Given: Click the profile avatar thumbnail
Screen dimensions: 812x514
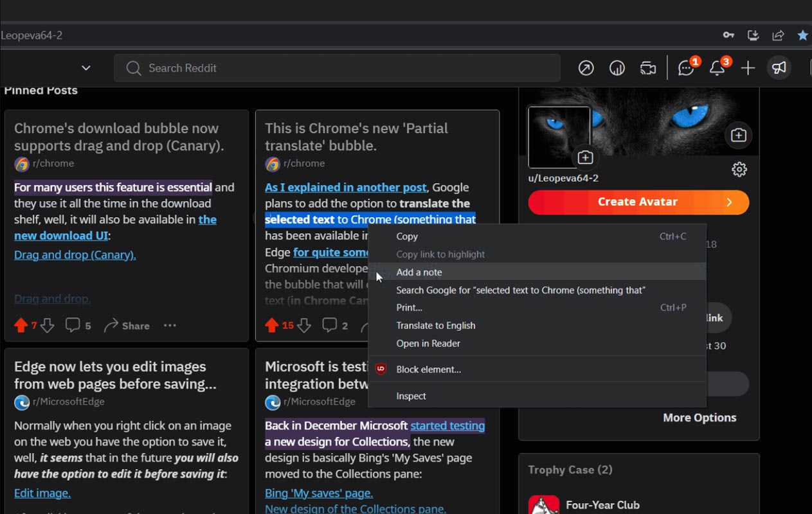Looking at the screenshot, I should (x=559, y=137).
